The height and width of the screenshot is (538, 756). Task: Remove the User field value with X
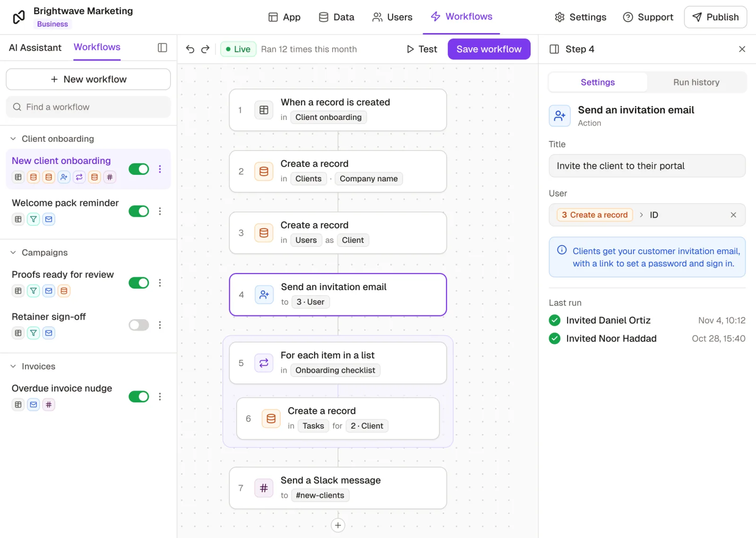pos(733,215)
